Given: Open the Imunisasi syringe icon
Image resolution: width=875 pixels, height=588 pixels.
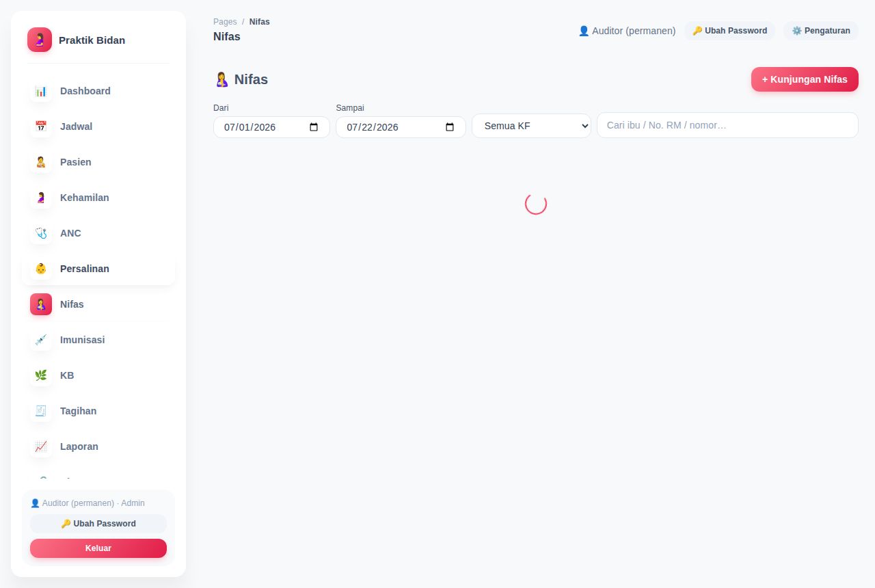Looking at the screenshot, I should click(x=41, y=340).
